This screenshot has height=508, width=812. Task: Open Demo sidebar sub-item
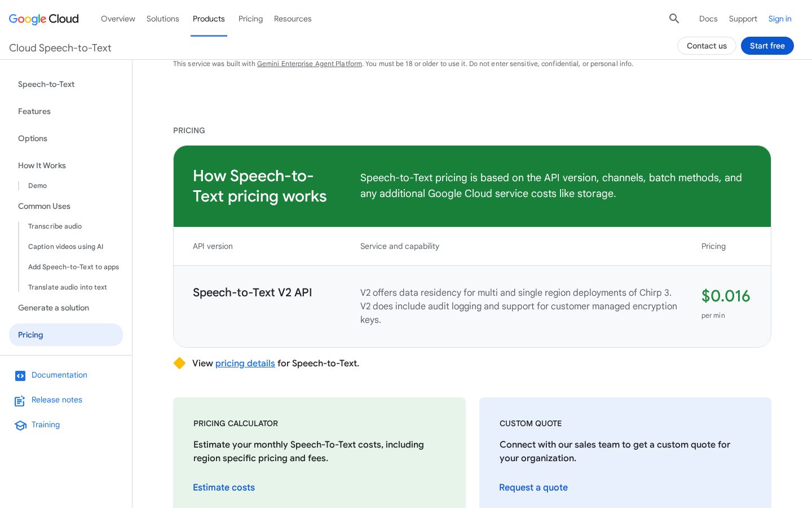pos(37,186)
